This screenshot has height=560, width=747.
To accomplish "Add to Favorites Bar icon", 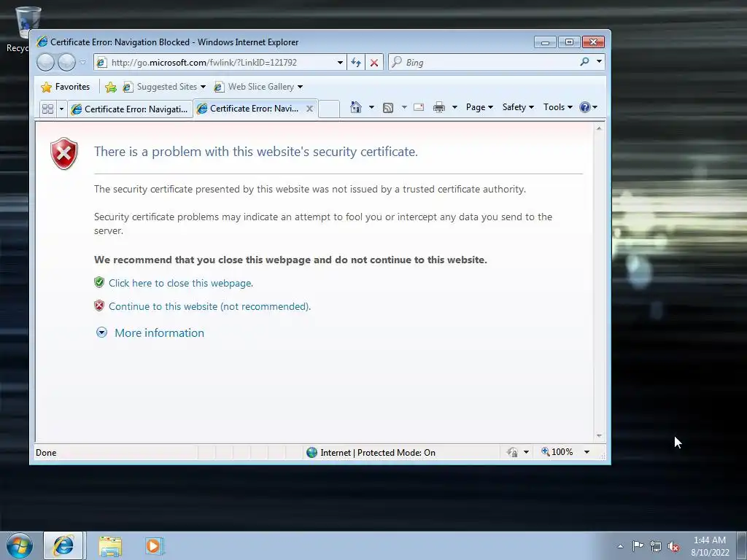I will (x=111, y=87).
